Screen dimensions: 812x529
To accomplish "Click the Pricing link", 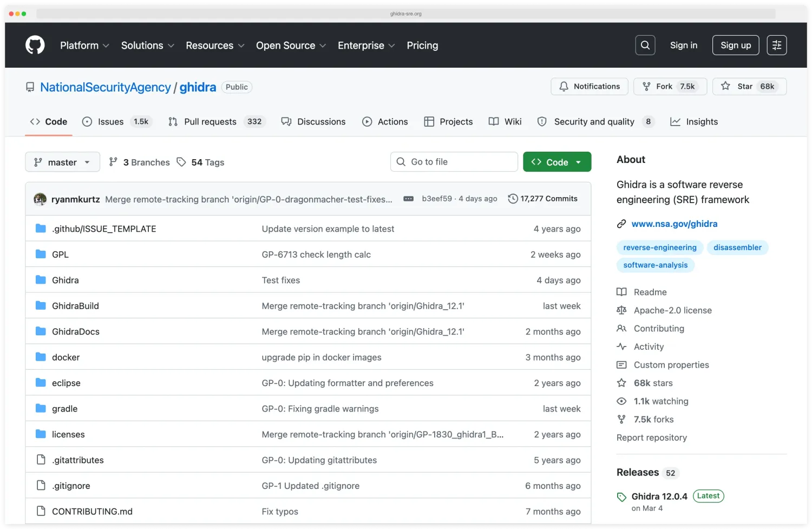I will click(x=422, y=45).
